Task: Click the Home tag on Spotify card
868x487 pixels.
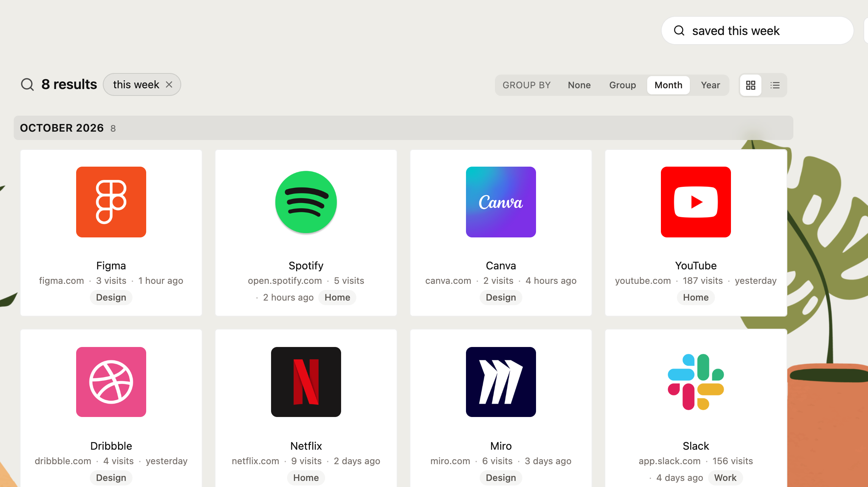Action: pyautogui.click(x=337, y=298)
